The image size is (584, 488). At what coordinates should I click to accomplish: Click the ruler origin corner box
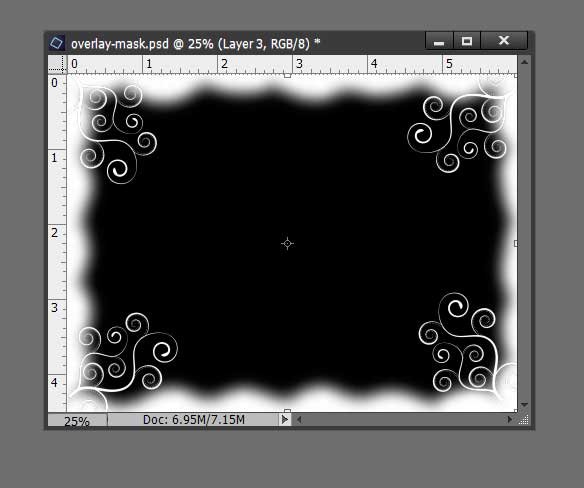(x=57, y=64)
